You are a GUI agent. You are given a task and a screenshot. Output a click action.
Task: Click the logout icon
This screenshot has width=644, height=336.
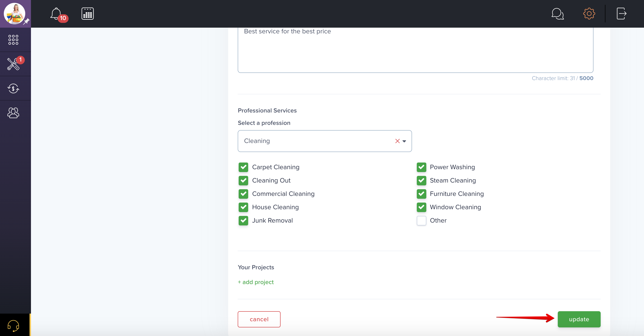tap(621, 14)
